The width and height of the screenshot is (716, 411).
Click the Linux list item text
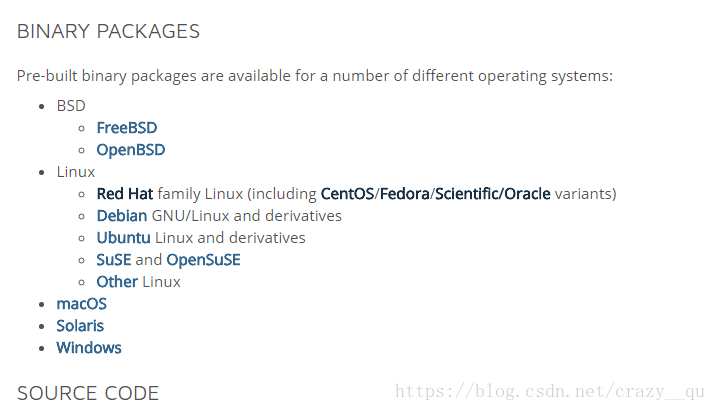pyautogui.click(x=75, y=172)
